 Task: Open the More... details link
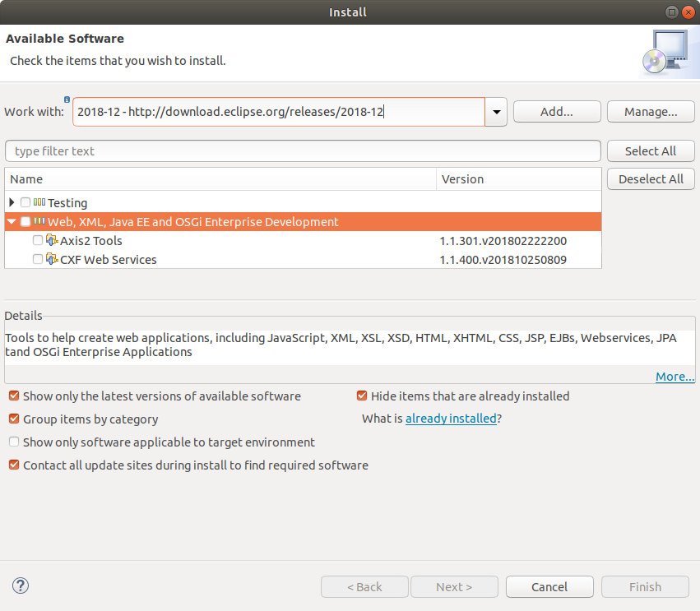click(675, 377)
